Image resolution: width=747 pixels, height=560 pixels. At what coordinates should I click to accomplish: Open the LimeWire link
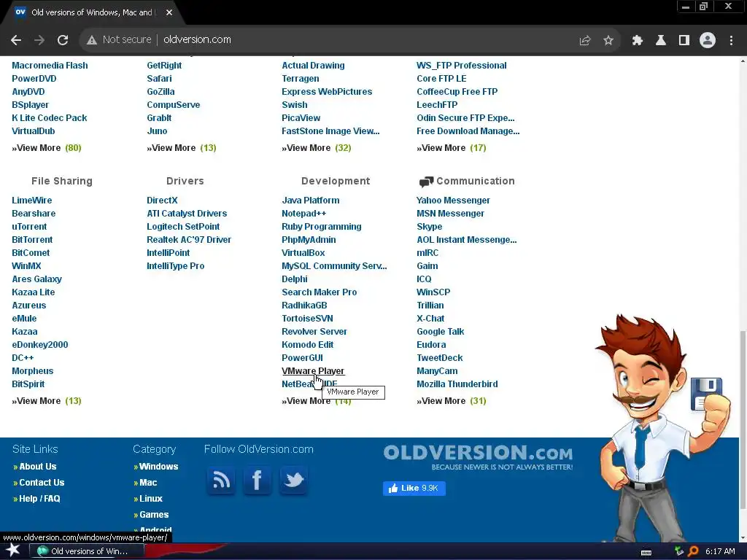[32, 201]
